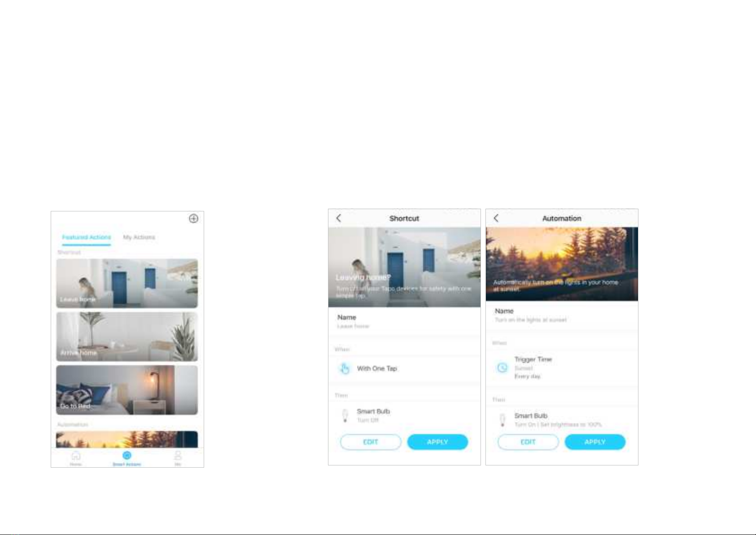Switch to the Featured Actions tab

click(x=86, y=237)
